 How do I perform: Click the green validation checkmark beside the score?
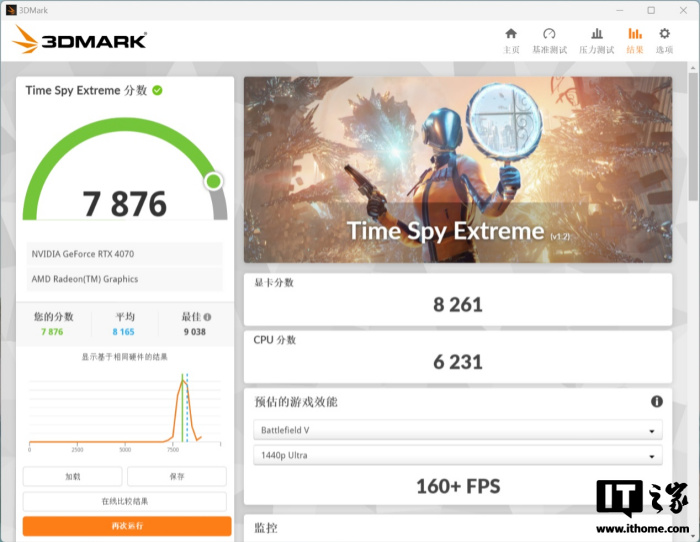(158, 90)
